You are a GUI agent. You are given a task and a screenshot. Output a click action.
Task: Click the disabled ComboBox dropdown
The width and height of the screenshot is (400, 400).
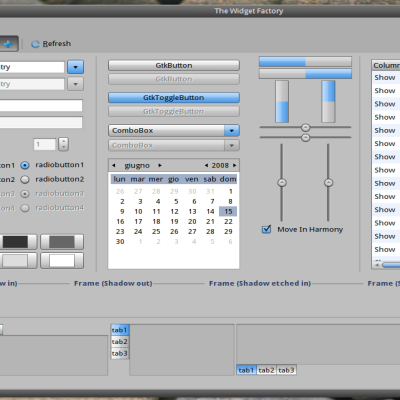[x=174, y=145]
